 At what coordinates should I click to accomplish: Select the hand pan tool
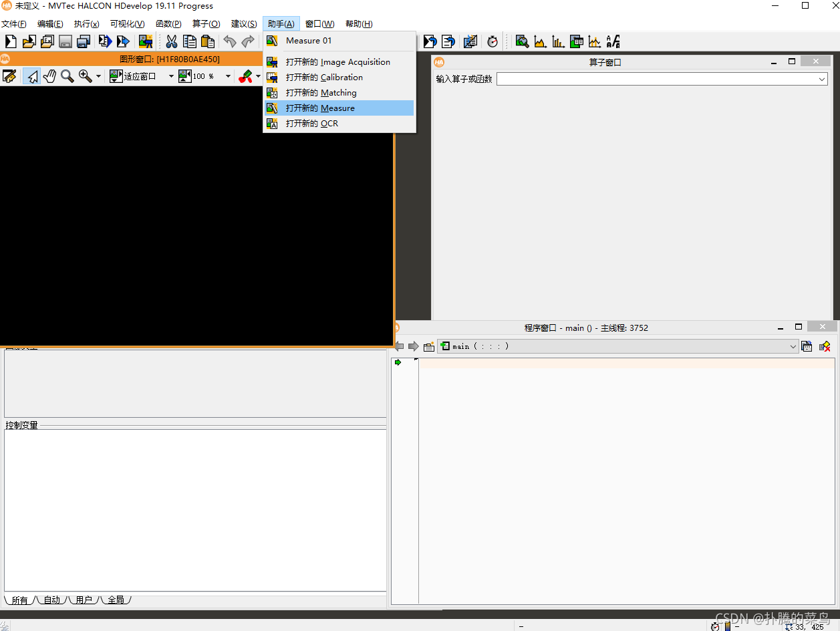(x=49, y=76)
